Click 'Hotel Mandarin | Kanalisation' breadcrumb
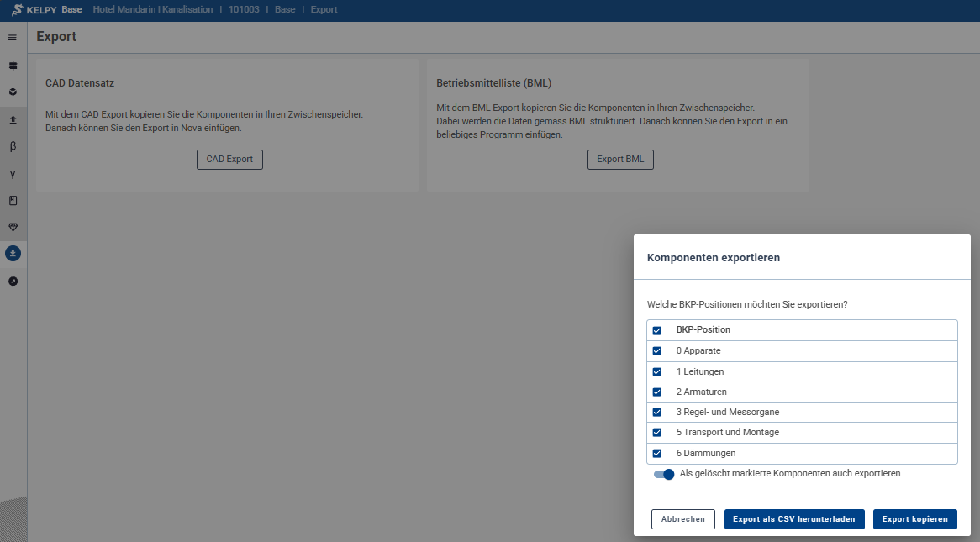 point(152,10)
